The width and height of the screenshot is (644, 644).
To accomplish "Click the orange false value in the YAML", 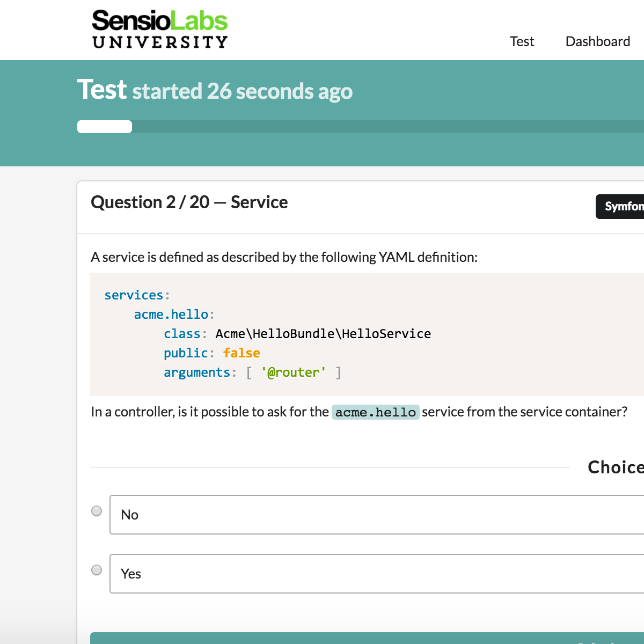I will point(241,353).
